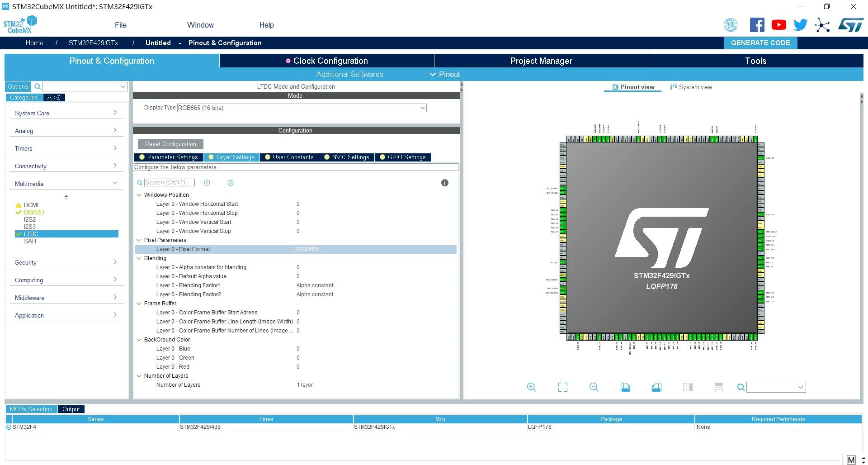
Task: Click the ST community network icon
Action: [822, 25]
